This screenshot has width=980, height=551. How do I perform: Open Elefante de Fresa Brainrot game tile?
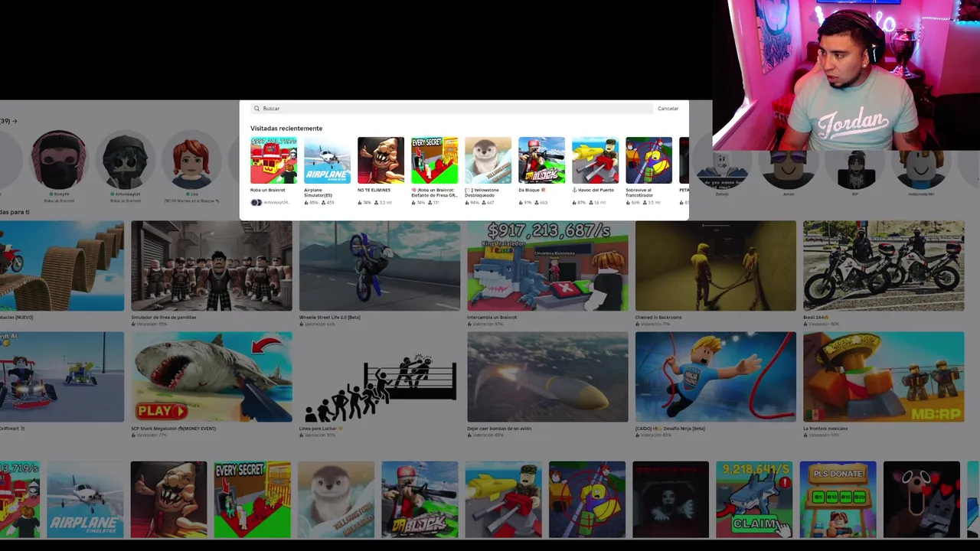pos(434,161)
